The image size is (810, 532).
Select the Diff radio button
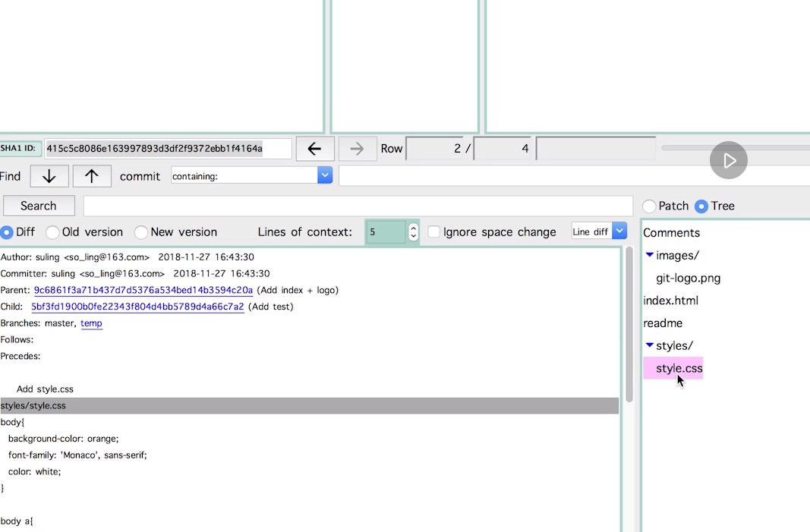tap(7, 232)
